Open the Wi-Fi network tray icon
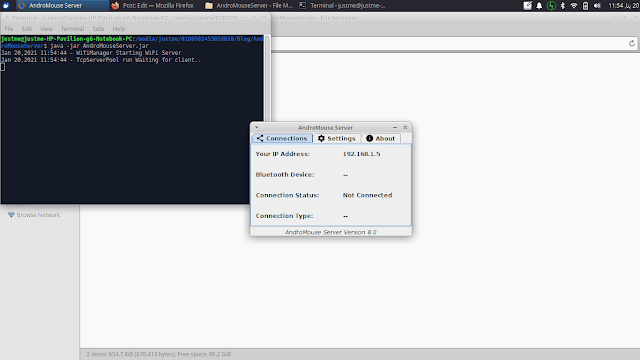Image resolution: width=640 pixels, height=360 pixels. [x=573, y=5]
